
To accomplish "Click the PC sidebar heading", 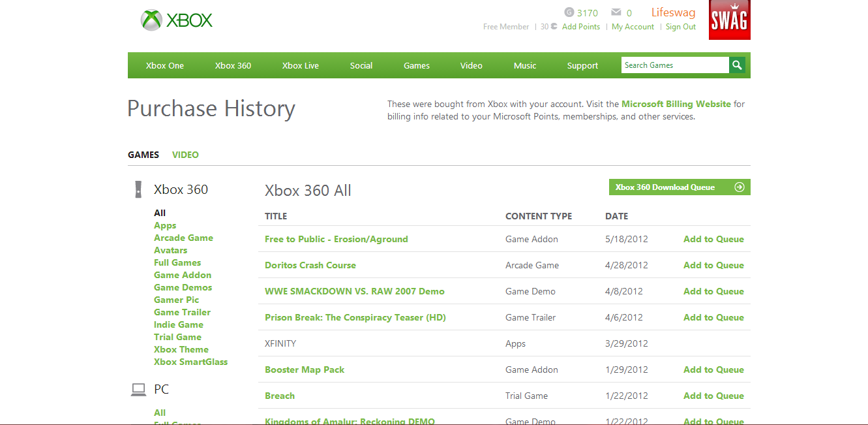I will click(161, 390).
